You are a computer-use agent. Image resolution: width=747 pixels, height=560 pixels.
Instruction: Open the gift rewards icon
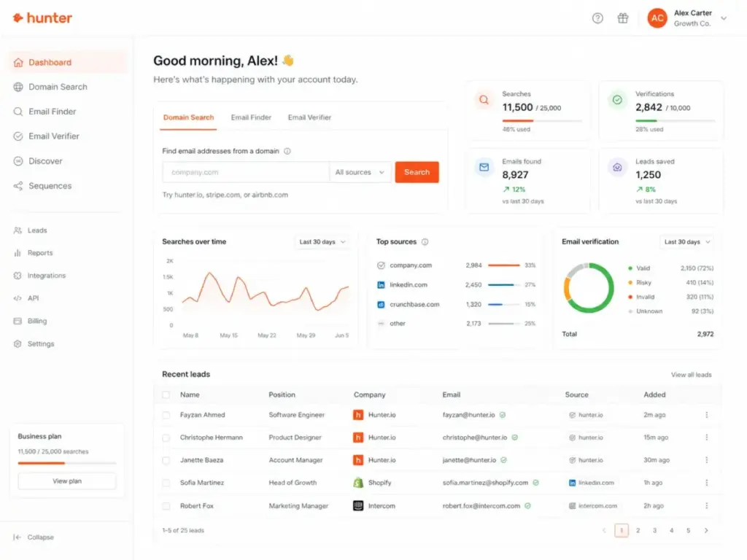[623, 18]
